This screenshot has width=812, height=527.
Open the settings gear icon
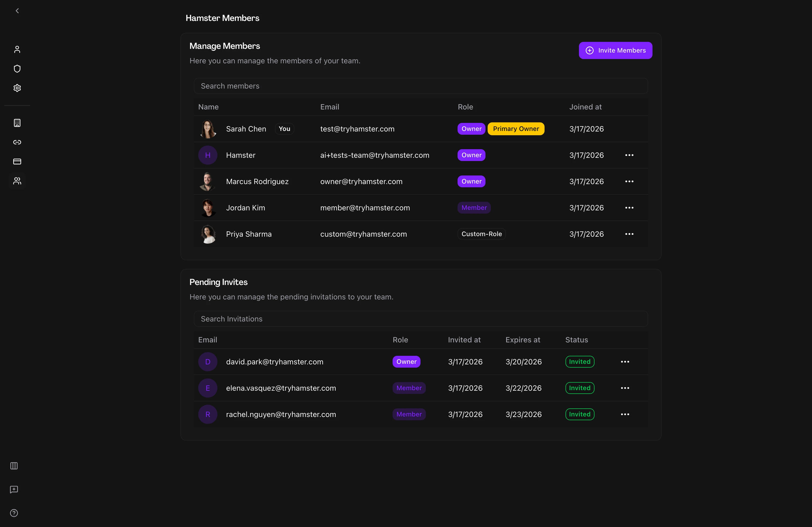coord(17,88)
